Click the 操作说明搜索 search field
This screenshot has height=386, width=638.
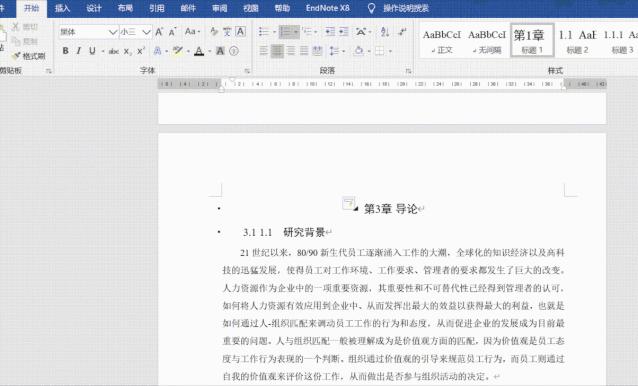[406, 8]
